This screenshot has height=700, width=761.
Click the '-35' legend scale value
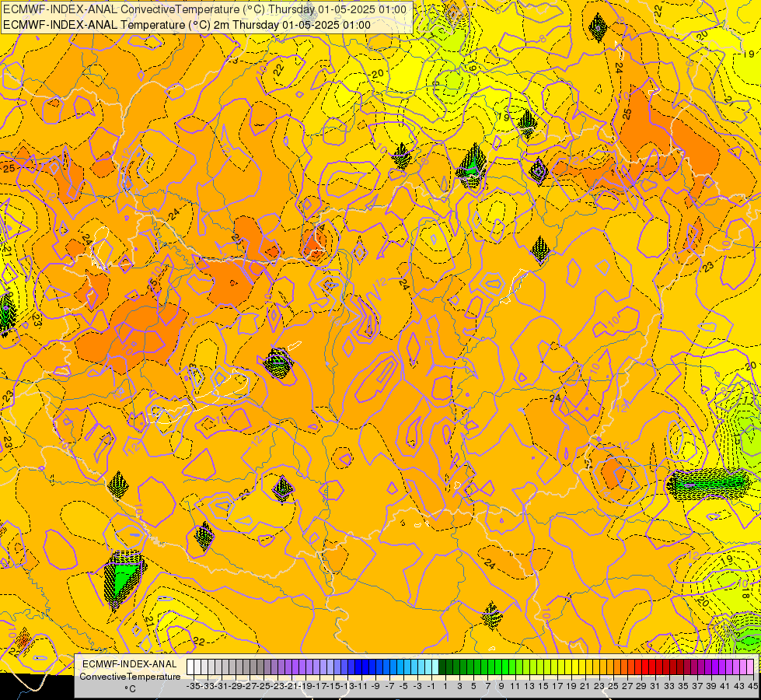pyautogui.click(x=194, y=687)
